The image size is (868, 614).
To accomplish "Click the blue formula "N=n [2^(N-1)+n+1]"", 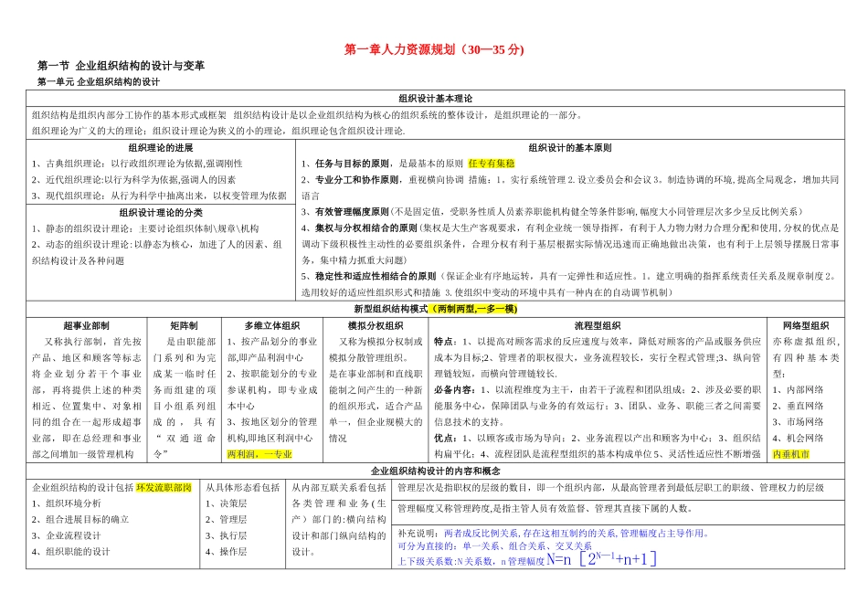I will coord(601,558).
